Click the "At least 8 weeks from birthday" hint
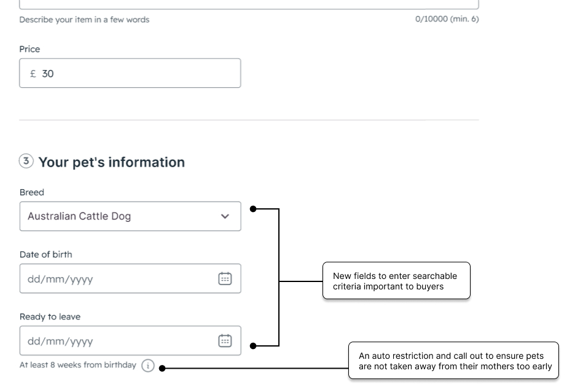This screenshot has height=392, width=575. point(77,365)
